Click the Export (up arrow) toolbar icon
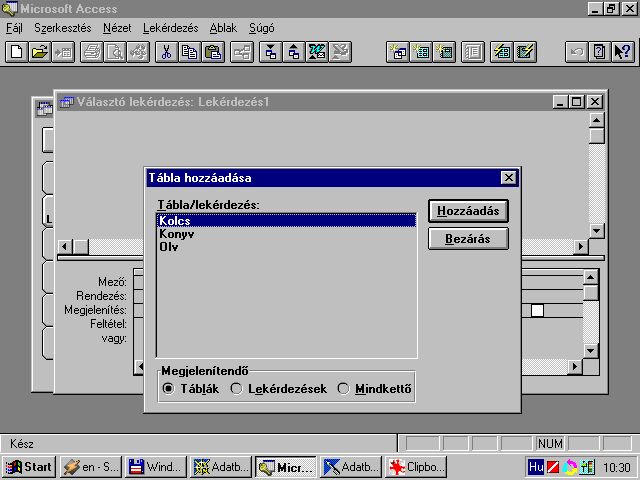The height and width of the screenshot is (480, 640). (x=293, y=52)
